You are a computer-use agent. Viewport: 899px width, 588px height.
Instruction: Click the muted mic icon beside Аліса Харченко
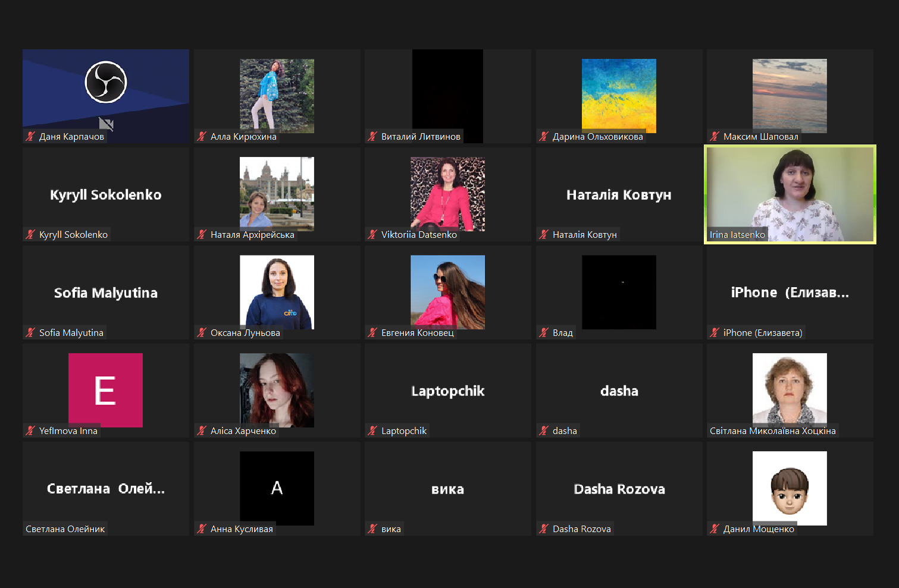tap(202, 430)
